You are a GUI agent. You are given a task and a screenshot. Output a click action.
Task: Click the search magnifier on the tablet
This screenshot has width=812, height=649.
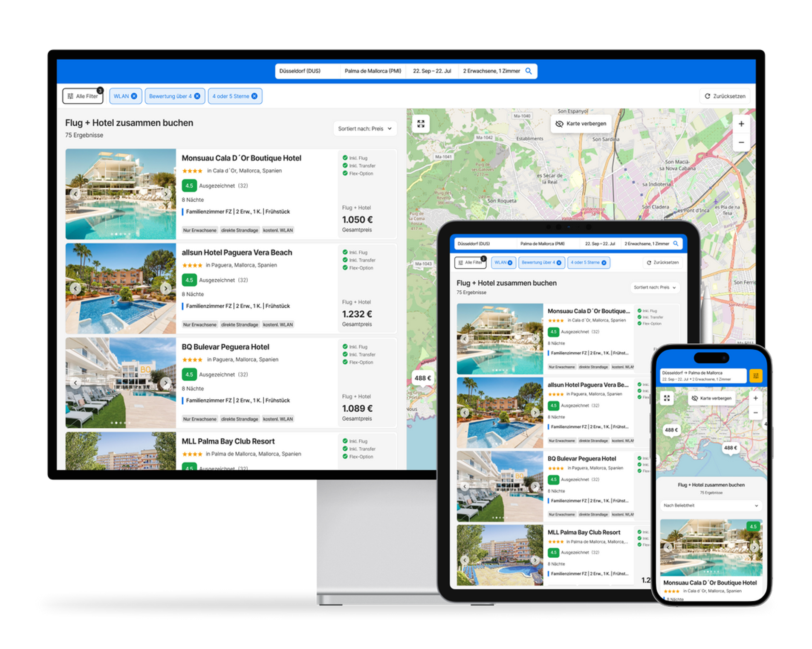point(676,243)
